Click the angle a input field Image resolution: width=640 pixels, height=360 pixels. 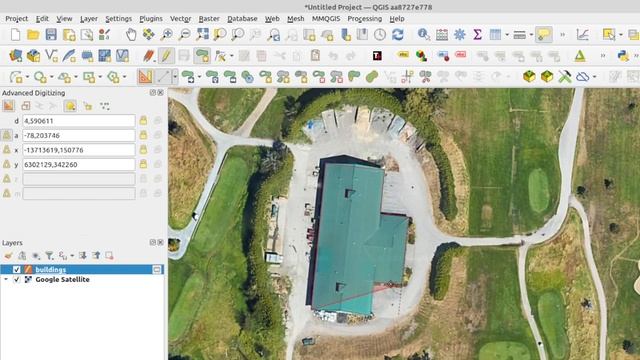79,135
